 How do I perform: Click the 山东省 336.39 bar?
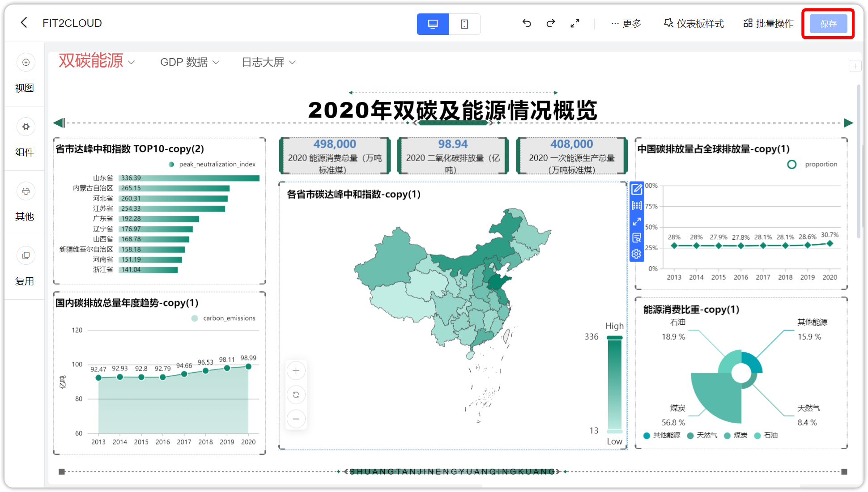pyautogui.click(x=189, y=178)
